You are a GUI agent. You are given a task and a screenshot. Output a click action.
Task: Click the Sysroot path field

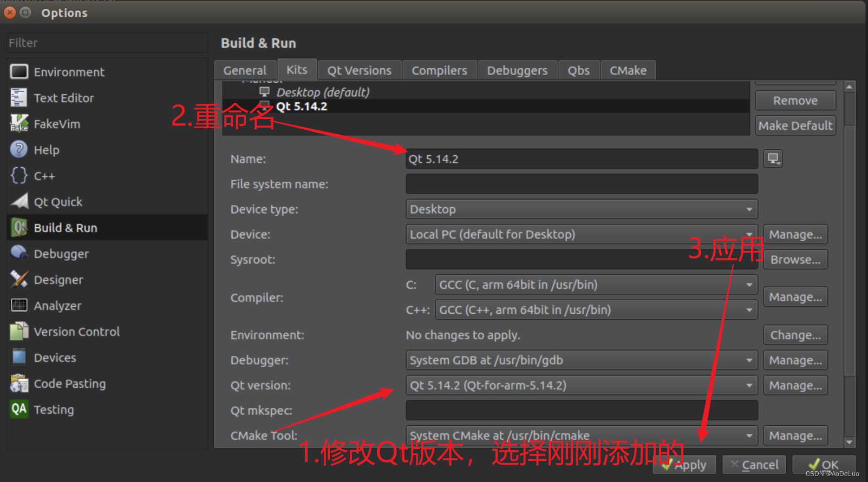(582, 259)
